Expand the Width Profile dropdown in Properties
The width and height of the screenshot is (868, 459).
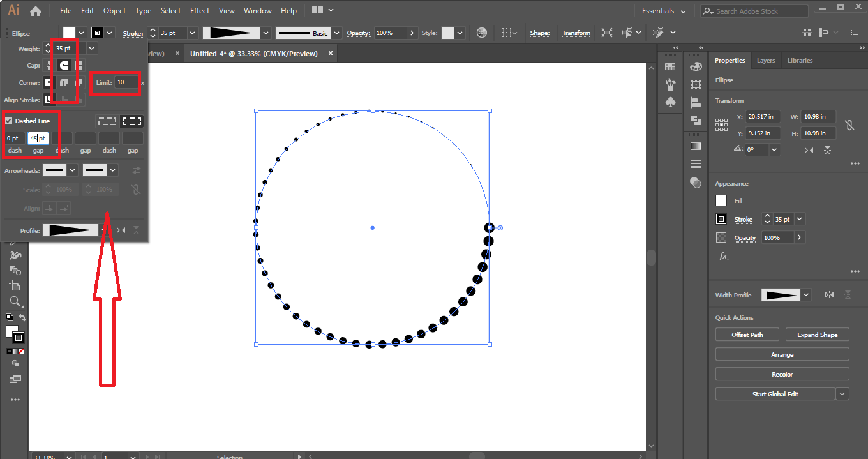[x=807, y=295]
